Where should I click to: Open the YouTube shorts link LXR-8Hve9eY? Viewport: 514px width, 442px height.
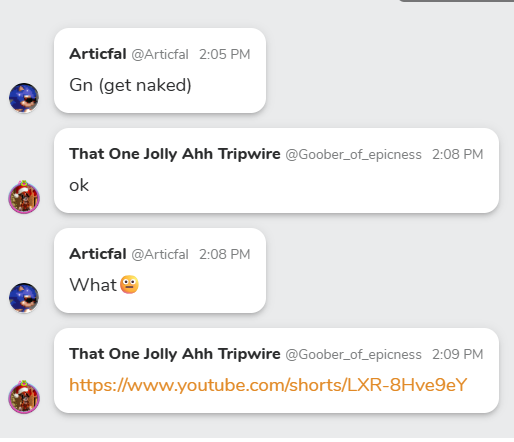[x=268, y=385]
